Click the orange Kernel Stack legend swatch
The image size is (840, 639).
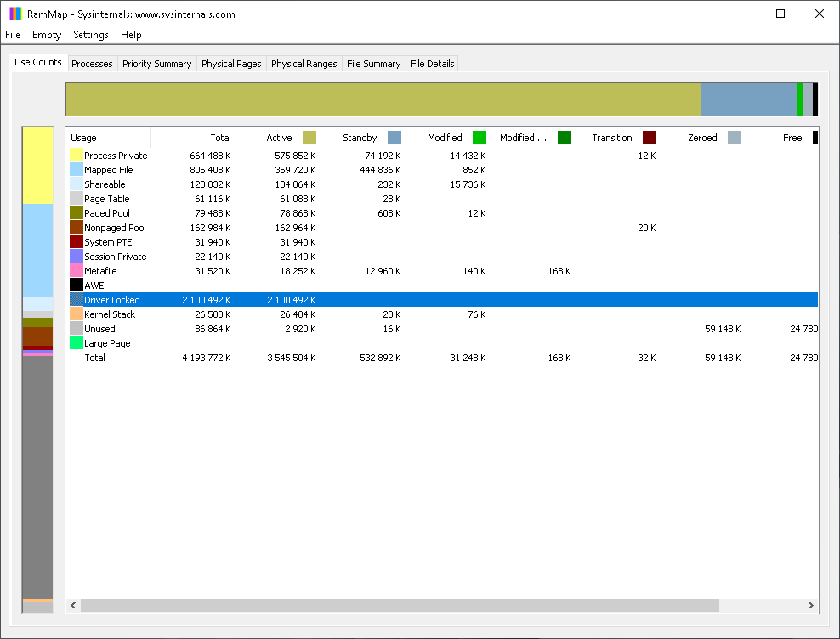77,314
